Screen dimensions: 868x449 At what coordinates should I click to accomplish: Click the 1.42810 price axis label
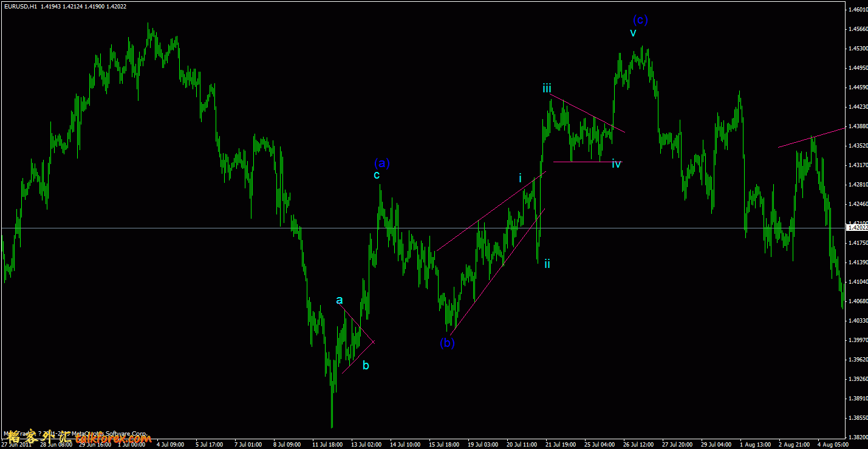pyautogui.click(x=858, y=185)
